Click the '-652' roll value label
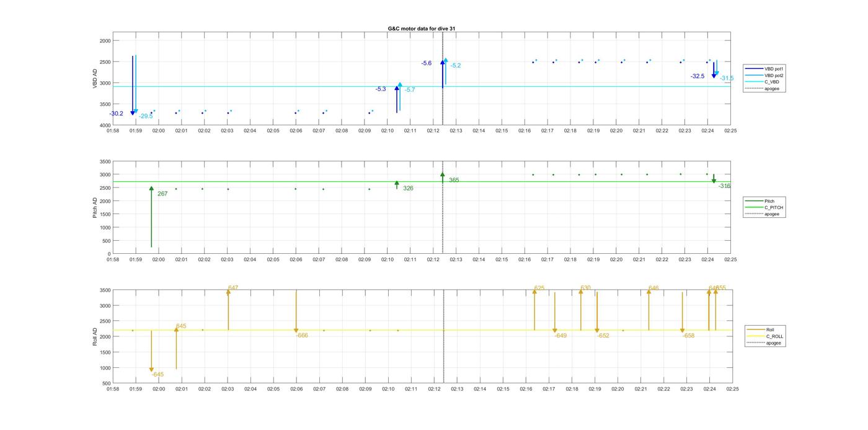This screenshot has height=430, width=868. click(x=603, y=336)
